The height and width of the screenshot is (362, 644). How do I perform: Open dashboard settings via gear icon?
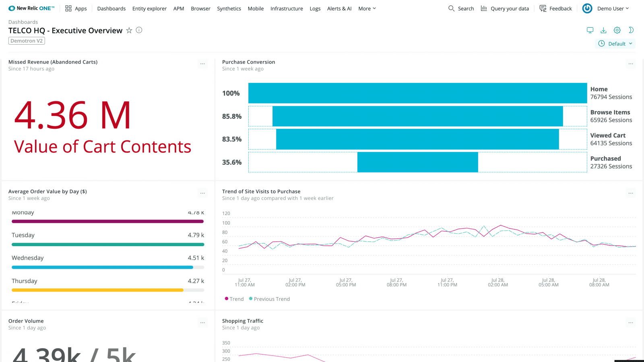(x=617, y=30)
